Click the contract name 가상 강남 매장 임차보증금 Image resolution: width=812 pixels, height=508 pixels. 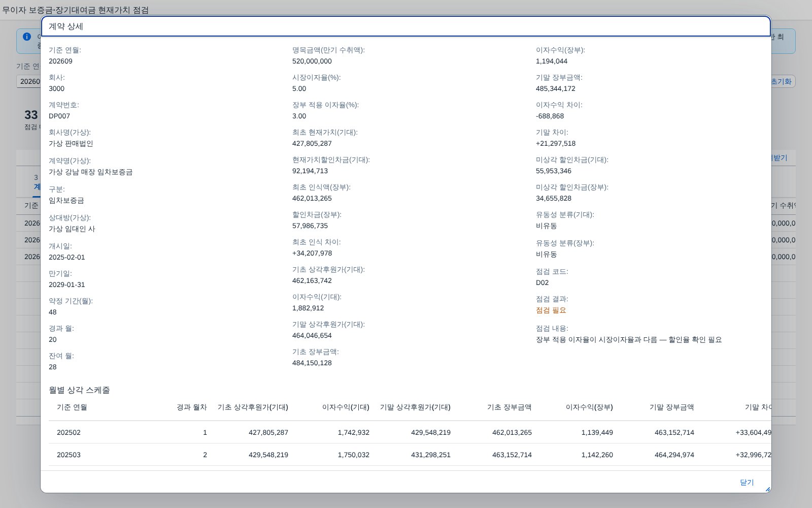pyautogui.click(x=90, y=172)
